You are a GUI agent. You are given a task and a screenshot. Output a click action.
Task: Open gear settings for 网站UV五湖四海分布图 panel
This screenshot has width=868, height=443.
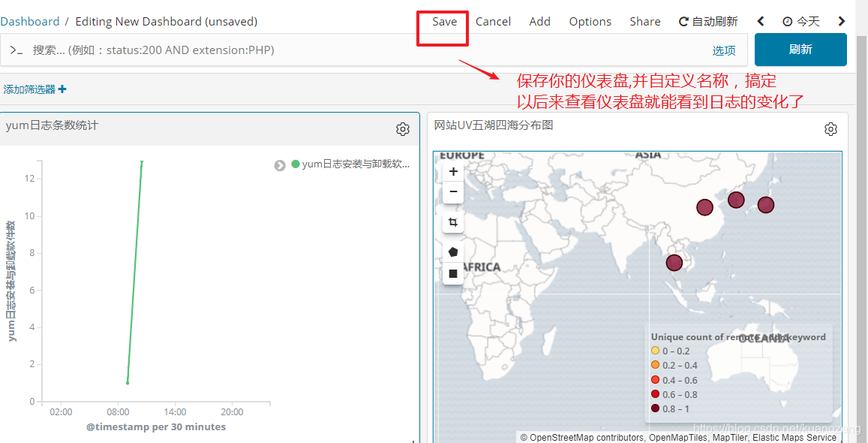[x=830, y=129]
